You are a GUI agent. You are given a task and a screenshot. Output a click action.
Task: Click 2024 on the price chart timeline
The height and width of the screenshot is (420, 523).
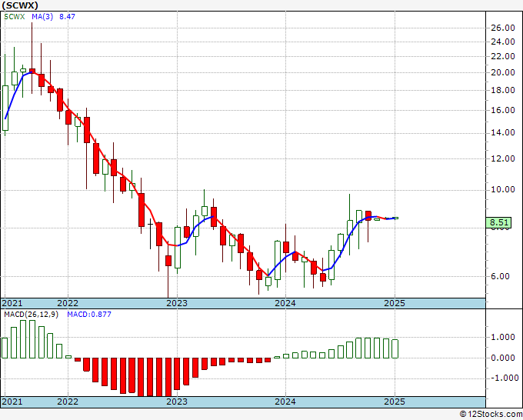pyautogui.click(x=285, y=303)
